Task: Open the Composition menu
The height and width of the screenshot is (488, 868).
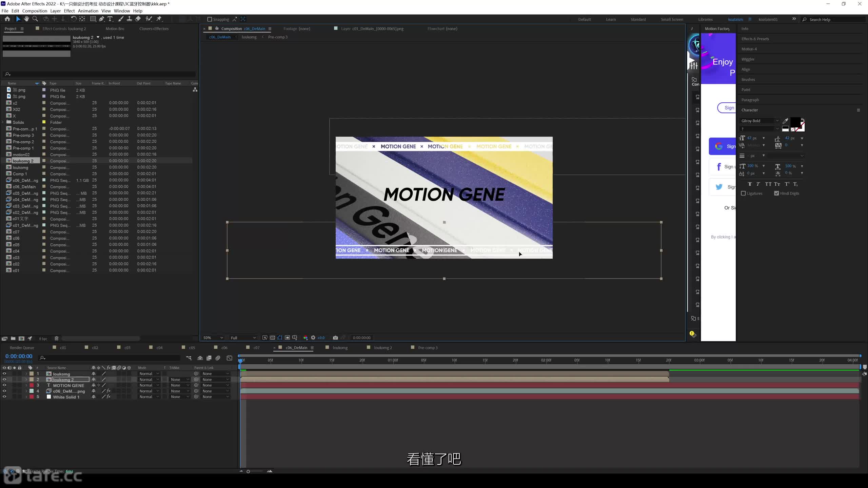Action: pos(35,11)
